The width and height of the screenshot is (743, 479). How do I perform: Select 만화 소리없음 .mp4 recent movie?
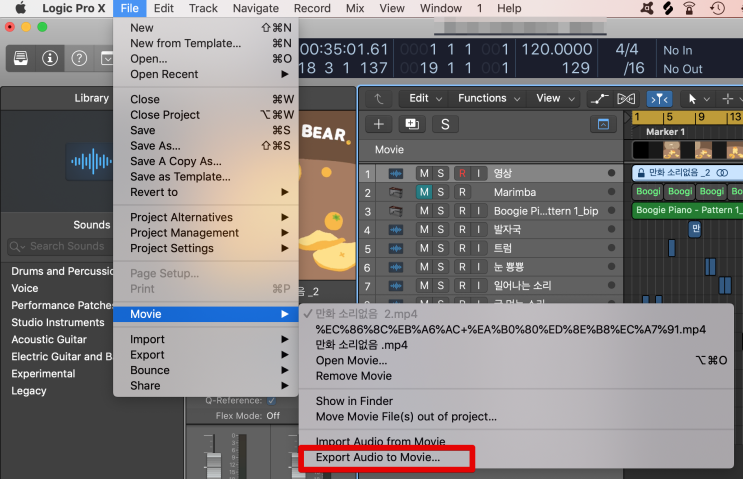[x=516, y=345]
